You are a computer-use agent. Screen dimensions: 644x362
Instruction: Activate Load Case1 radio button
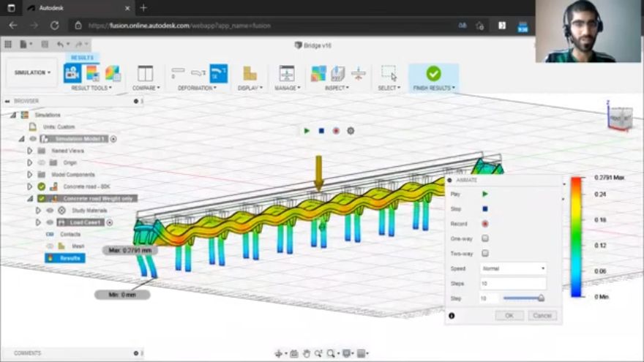(x=110, y=222)
